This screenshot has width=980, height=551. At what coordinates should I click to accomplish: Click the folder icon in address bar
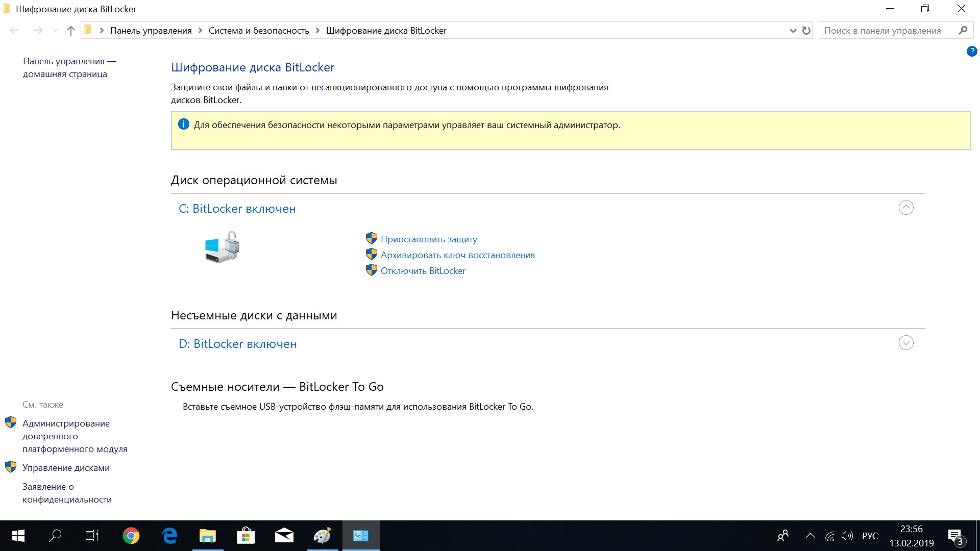click(88, 30)
